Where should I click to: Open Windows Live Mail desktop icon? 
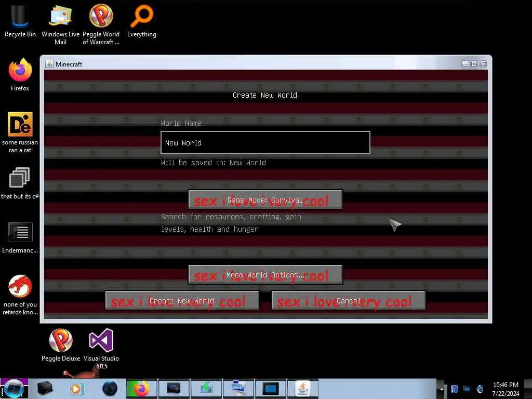point(60,24)
